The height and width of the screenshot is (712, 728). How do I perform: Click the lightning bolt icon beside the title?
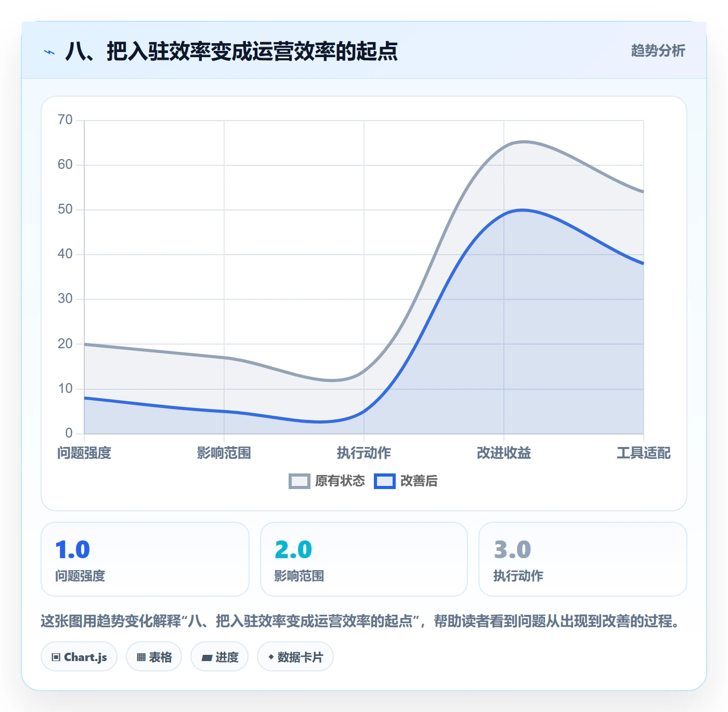coord(49,52)
